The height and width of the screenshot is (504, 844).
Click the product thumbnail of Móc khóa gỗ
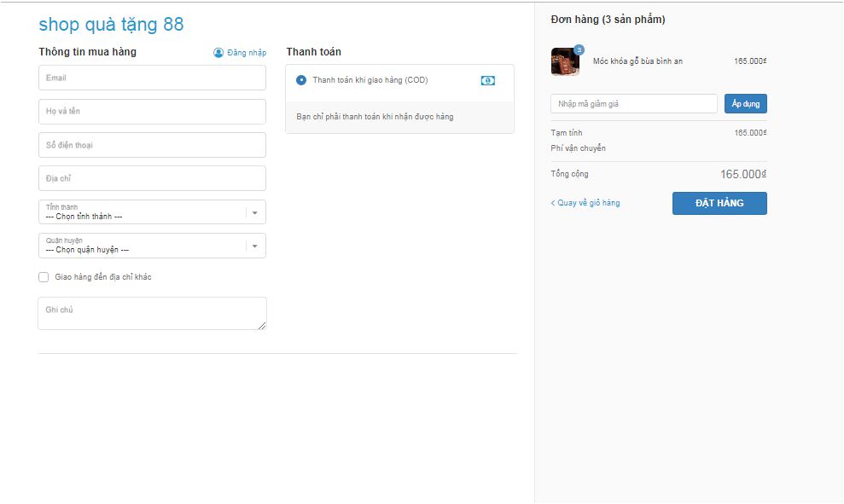pos(565,62)
